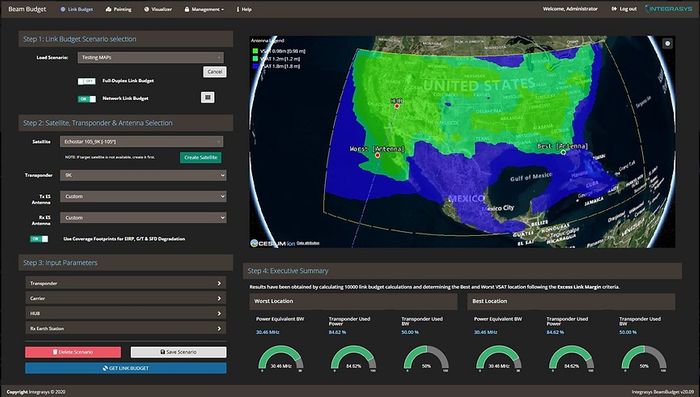The image size is (700, 397).
Task: Click the map settings button in globe corner
Action: (x=667, y=43)
